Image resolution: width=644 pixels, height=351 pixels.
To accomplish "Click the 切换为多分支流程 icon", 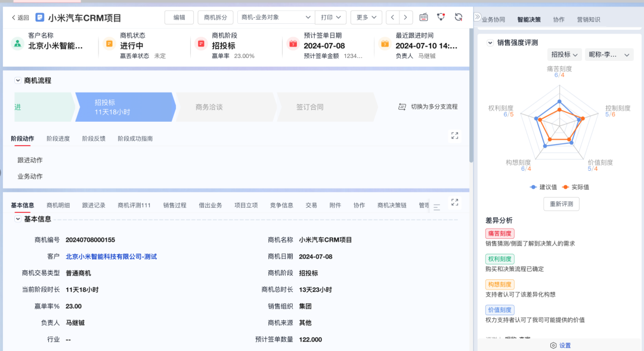I will [402, 107].
